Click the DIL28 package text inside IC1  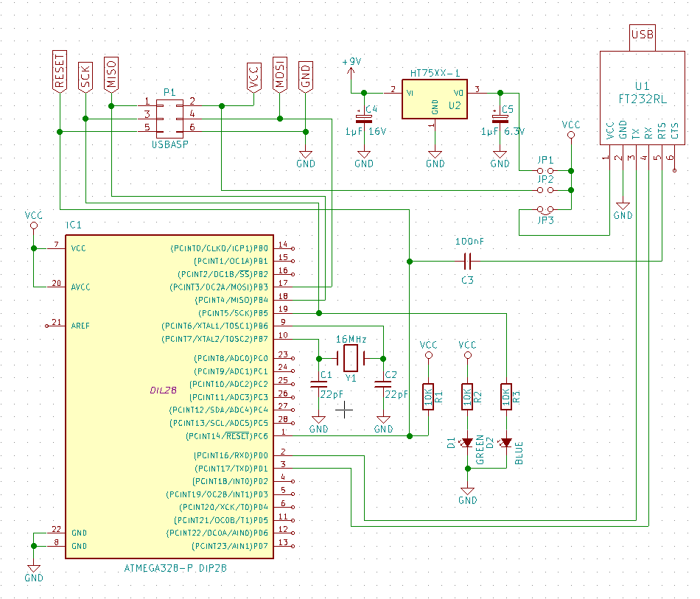click(x=161, y=390)
